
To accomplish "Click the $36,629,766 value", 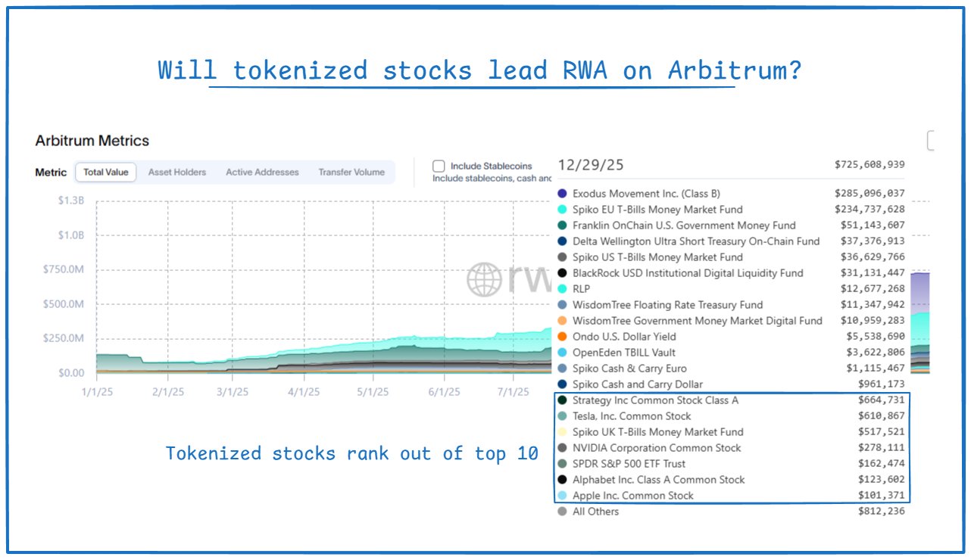I will 873,257.
